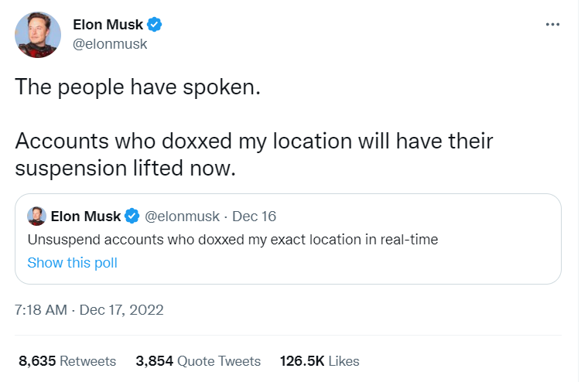
Task: Click the @elonmusk handle under the top name
Action: click(x=109, y=44)
